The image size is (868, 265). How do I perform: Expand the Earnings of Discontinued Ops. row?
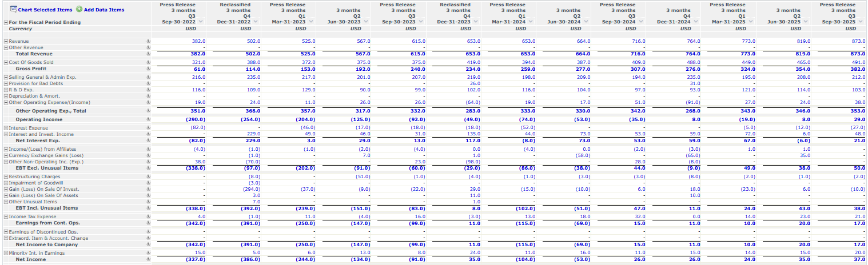(6, 232)
